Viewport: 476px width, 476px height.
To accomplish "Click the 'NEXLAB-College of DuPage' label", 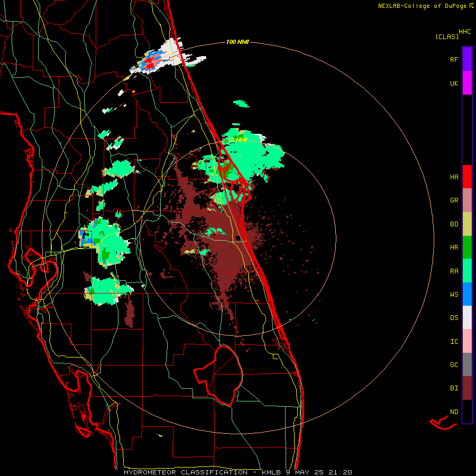I will click(422, 6).
